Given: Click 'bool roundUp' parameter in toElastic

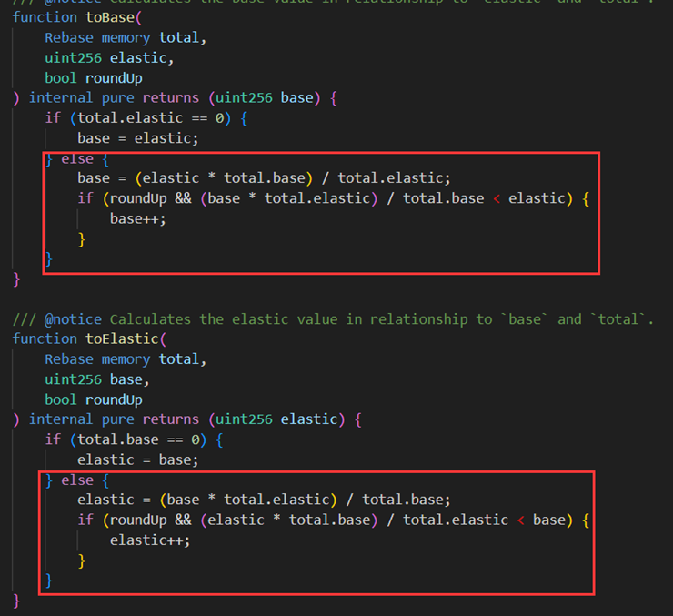Looking at the screenshot, I should [x=94, y=399].
